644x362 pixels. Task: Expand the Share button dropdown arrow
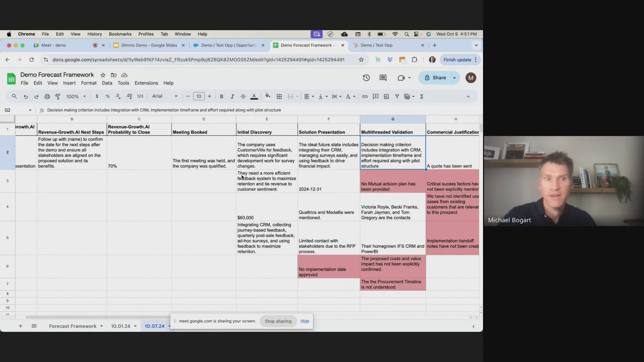(x=454, y=78)
